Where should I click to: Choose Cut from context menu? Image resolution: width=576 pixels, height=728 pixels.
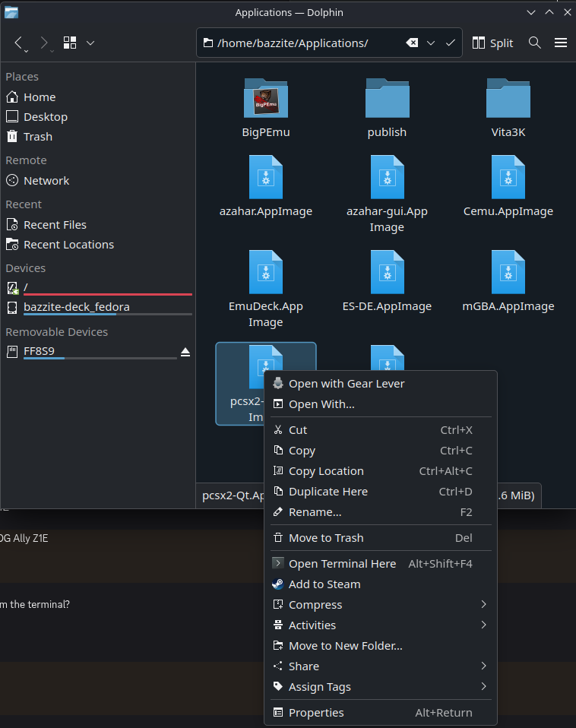pyautogui.click(x=381, y=430)
